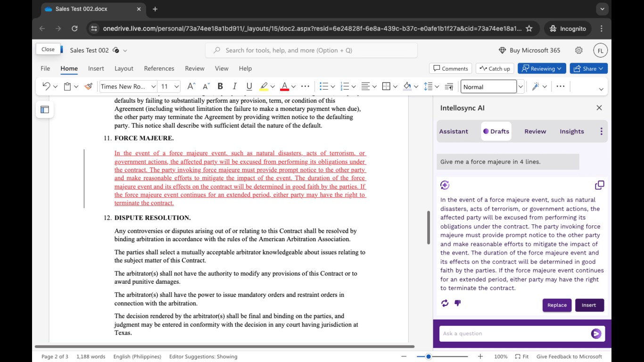Viewport: 644px width, 362px height.
Task: Send question with purple arrow icon
Action: click(x=596, y=334)
